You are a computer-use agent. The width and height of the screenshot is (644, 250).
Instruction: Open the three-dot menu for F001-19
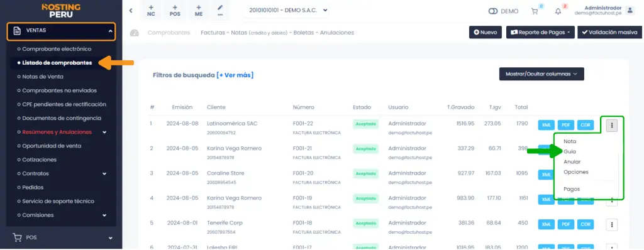point(612,201)
